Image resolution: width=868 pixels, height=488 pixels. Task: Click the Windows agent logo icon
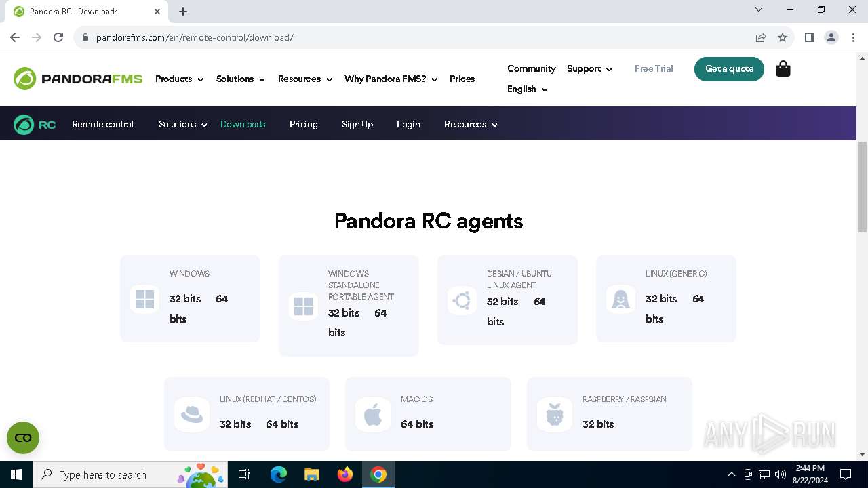click(144, 299)
